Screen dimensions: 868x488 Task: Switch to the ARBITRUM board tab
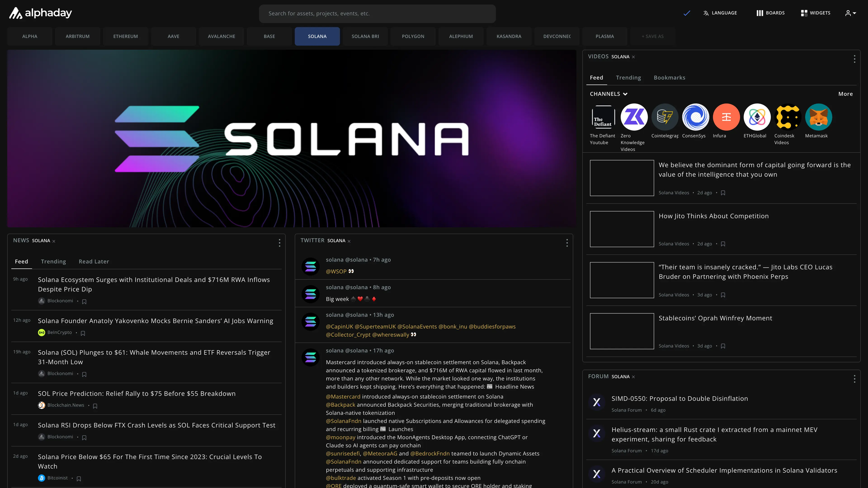pos(78,36)
